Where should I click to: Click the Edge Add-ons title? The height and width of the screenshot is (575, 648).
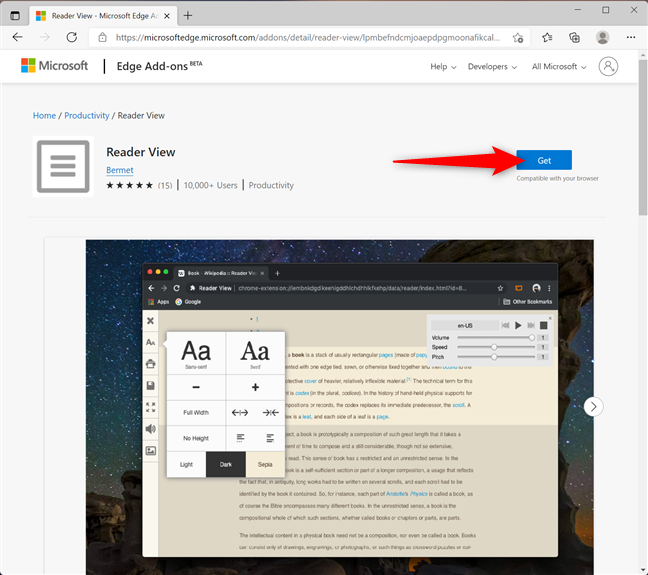tap(159, 66)
